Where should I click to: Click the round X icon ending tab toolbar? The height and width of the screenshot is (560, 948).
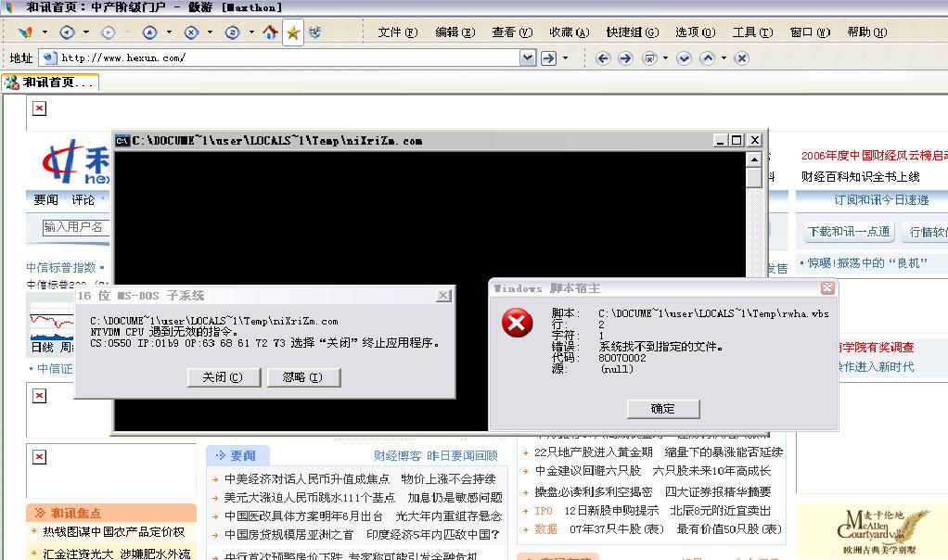(x=742, y=58)
